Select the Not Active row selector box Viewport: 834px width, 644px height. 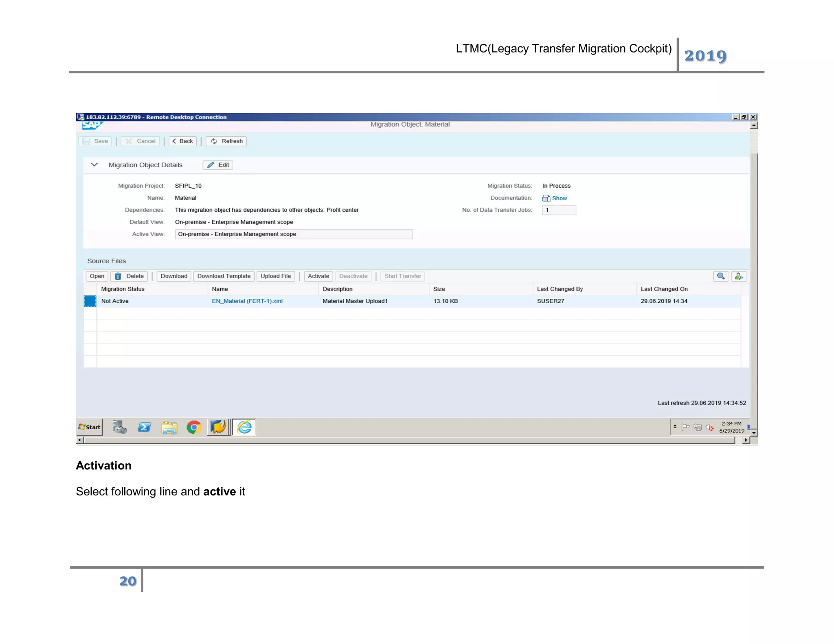[x=90, y=301]
